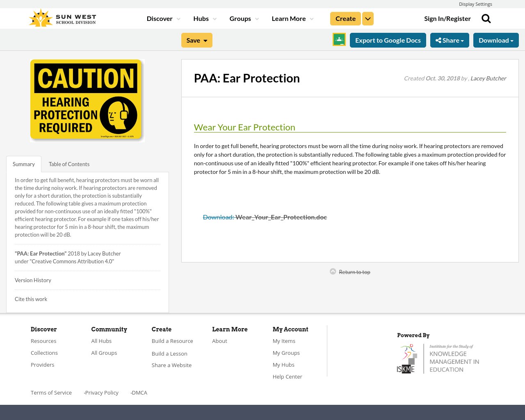Click Export to Google Docs
525x420 pixels.
388,39
